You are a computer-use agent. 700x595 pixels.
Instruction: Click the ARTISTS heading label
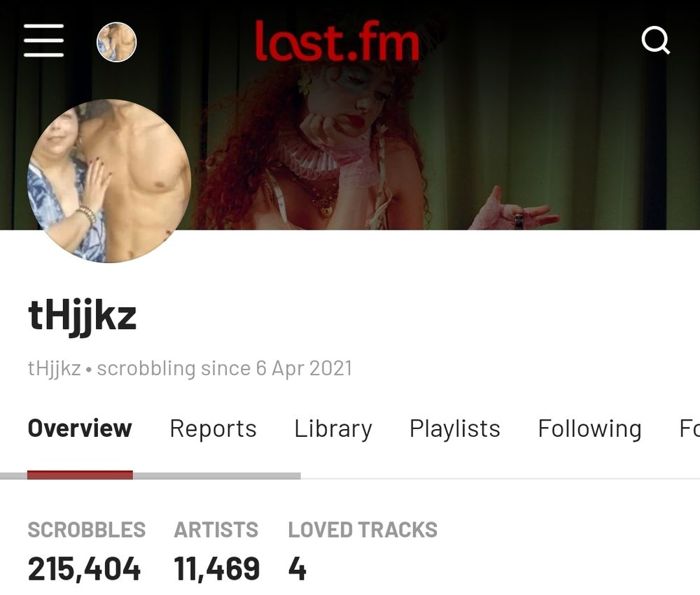click(x=216, y=530)
